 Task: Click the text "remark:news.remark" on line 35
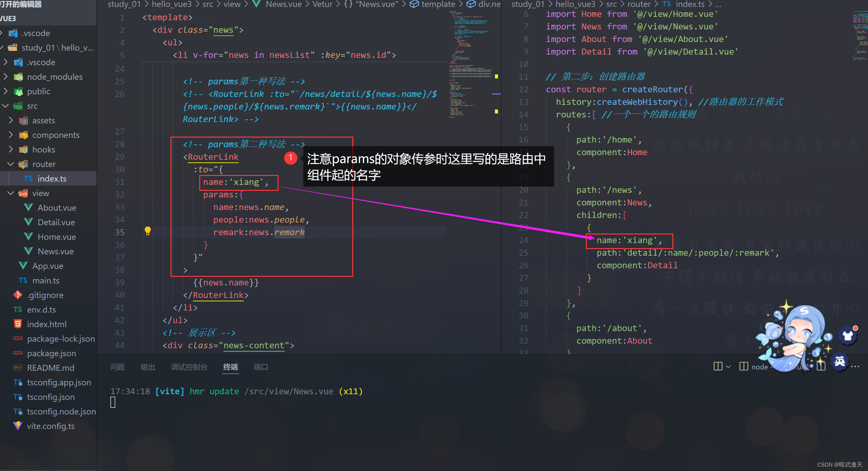(x=259, y=232)
